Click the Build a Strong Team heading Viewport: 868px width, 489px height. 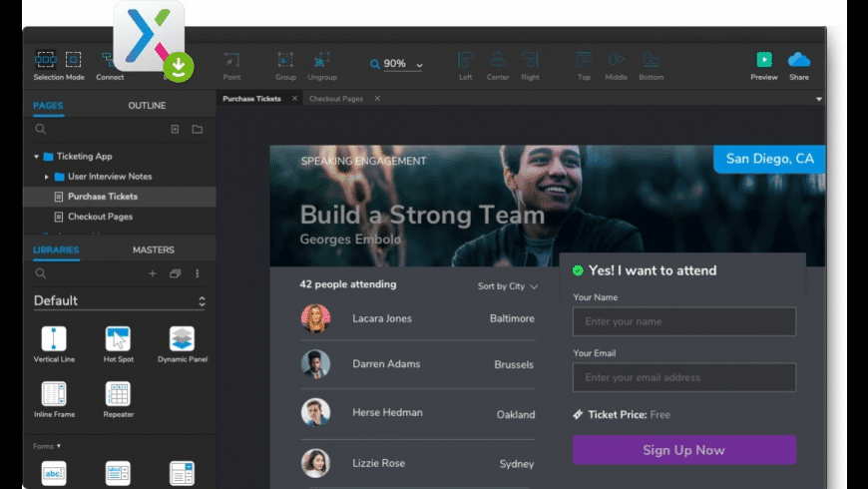pyautogui.click(x=422, y=215)
